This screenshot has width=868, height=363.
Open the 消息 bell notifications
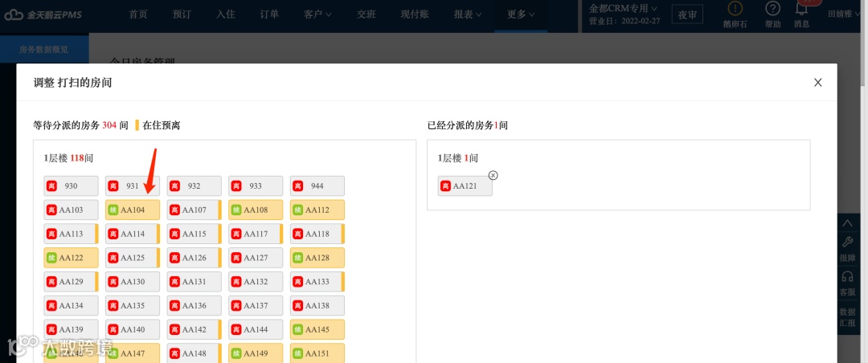pos(801,9)
